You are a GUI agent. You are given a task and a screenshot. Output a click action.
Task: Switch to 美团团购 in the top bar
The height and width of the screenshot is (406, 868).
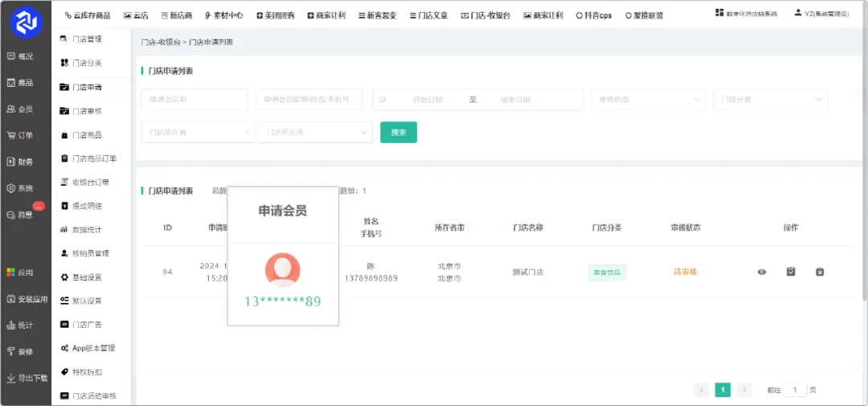coord(276,15)
